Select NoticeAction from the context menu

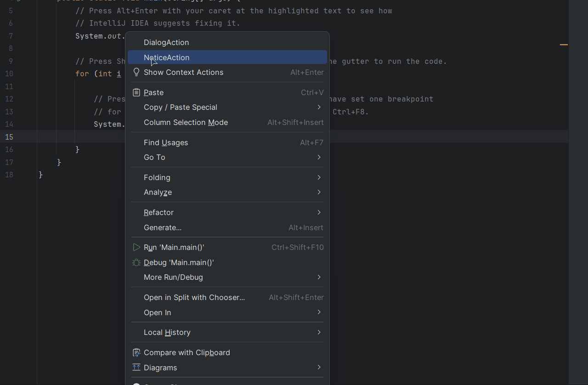coord(227,57)
